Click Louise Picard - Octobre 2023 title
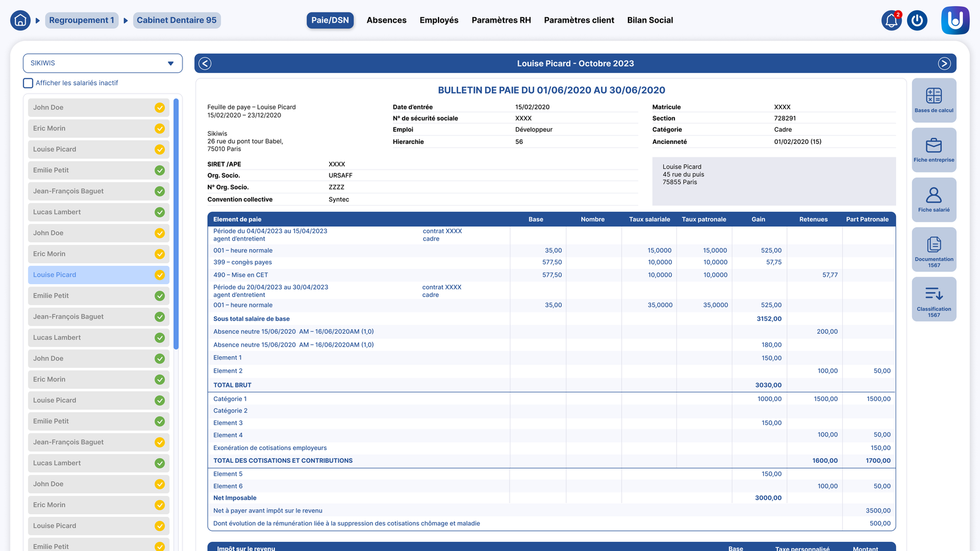Image resolution: width=980 pixels, height=551 pixels. tap(575, 64)
